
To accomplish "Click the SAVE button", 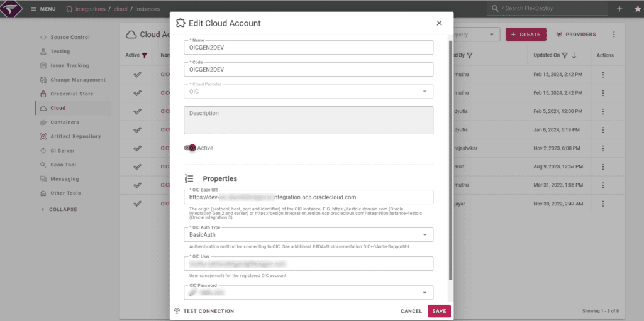I will 440,311.
